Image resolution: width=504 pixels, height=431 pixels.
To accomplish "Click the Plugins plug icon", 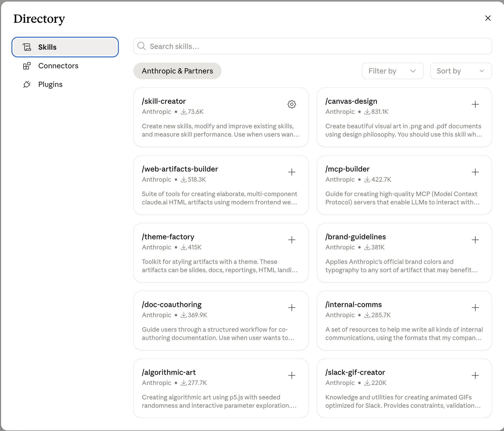I will 27,84.
